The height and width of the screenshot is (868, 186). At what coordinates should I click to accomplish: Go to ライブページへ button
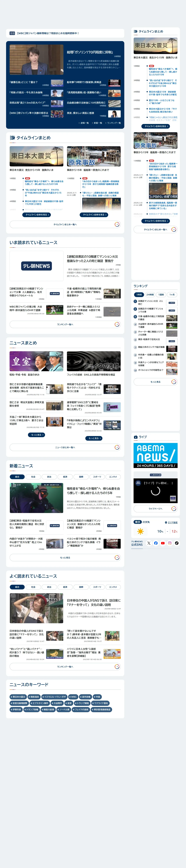(x=155, y=509)
